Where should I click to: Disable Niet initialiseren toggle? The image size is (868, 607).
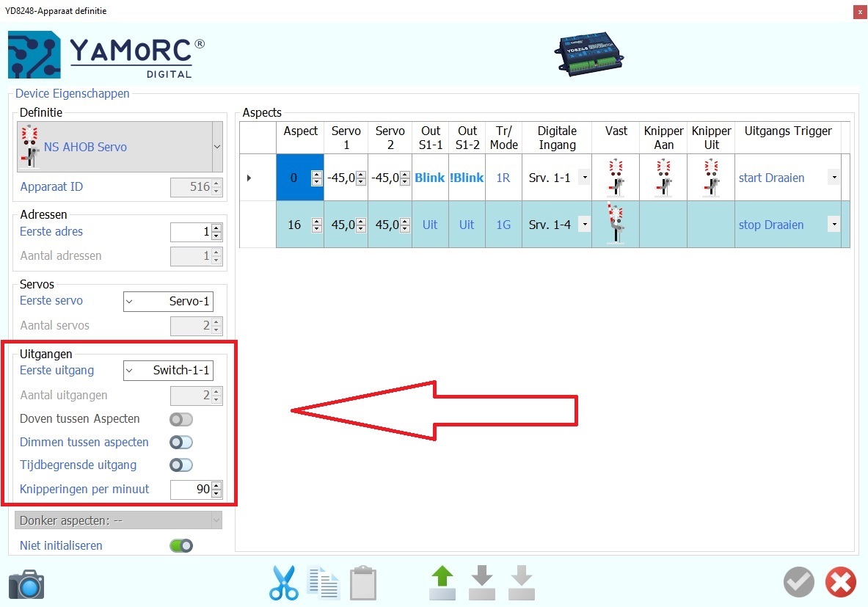pos(180,545)
